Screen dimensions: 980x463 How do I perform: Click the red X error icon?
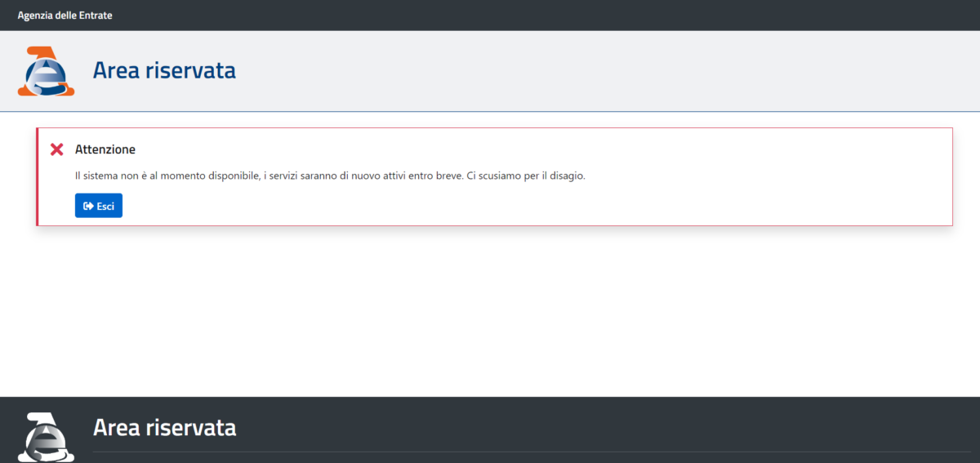(x=56, y=149)
